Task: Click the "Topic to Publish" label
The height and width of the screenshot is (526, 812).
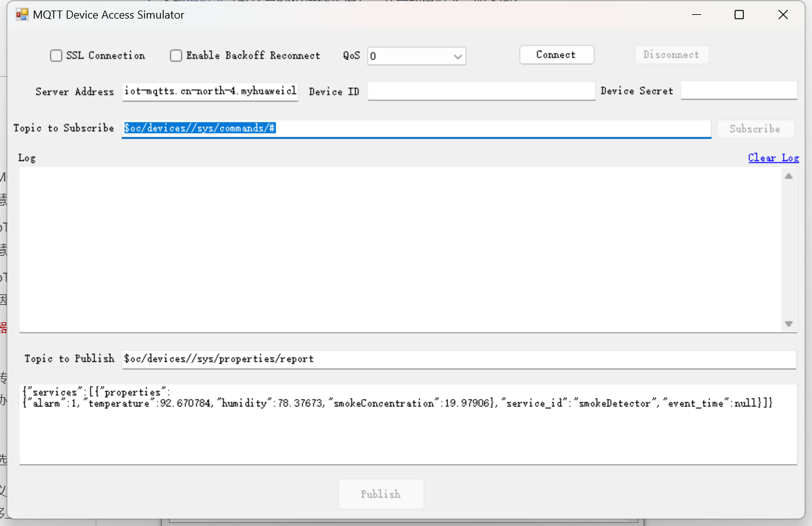Action: (69, 359)
